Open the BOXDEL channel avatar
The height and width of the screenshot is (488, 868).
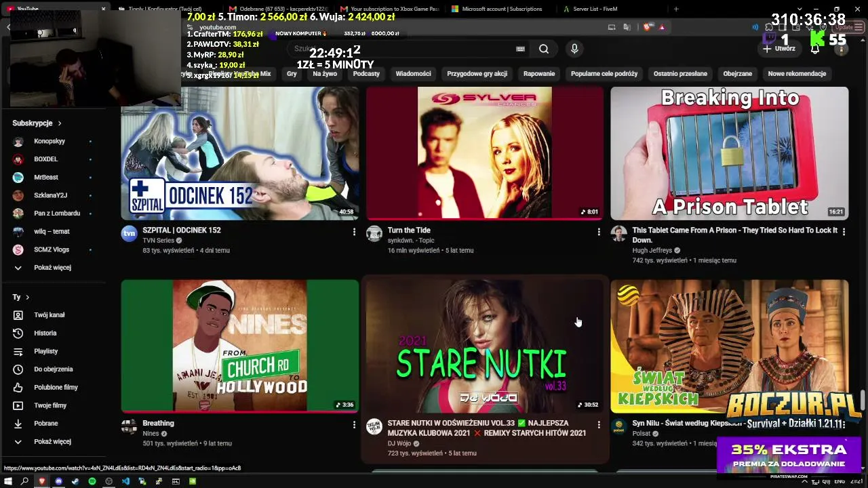click(x=18, y=159)
